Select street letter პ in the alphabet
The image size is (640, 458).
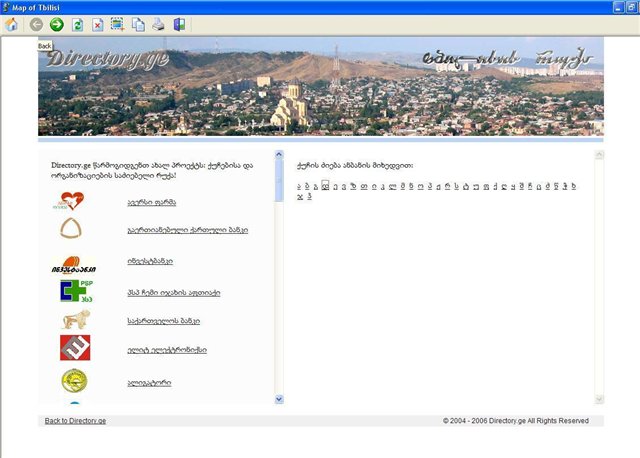click(x=430, y=186)
